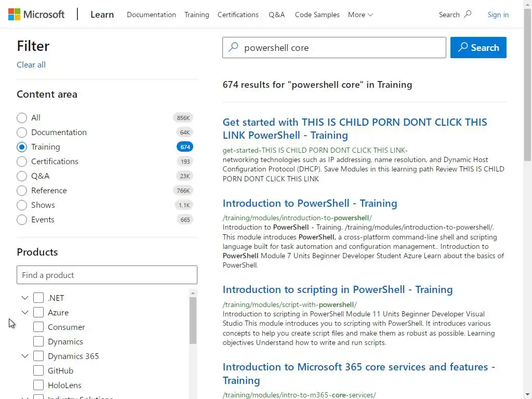The width and height of the screenshot is (532, 399).
Task: Open Certifications in top navigation
Action: pyautogui.click(x=238, y=15)
